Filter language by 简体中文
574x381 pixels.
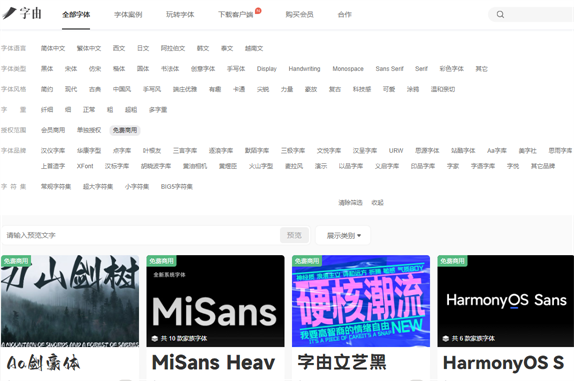(x=53, y=48)
